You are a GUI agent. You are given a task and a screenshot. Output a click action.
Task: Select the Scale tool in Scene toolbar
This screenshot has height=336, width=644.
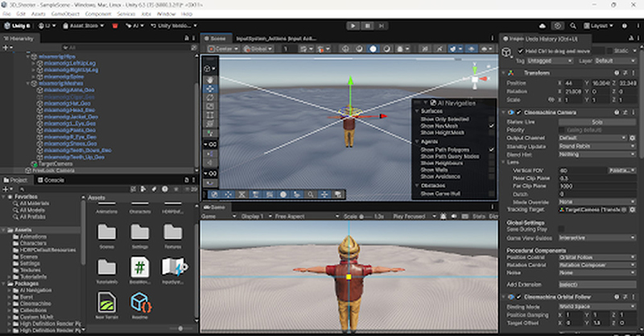tap(210, 106)
